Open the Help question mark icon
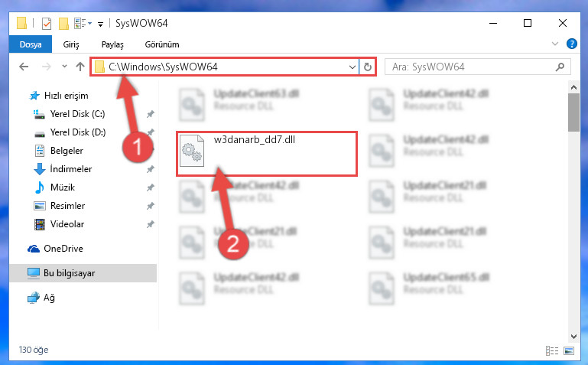Screen dimensions: 588x365 (x=571, y=44)
